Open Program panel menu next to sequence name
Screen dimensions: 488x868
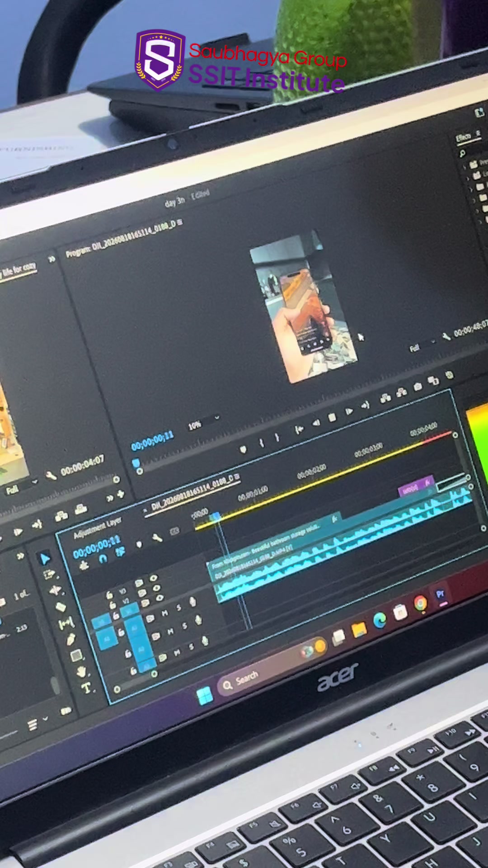tap(180, 222)
